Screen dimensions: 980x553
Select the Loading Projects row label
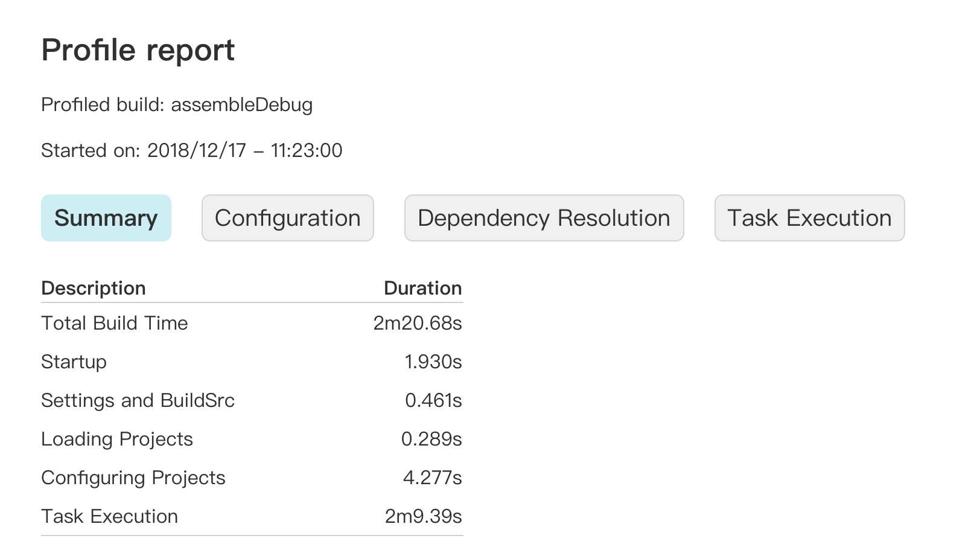(x=117, y=439)
